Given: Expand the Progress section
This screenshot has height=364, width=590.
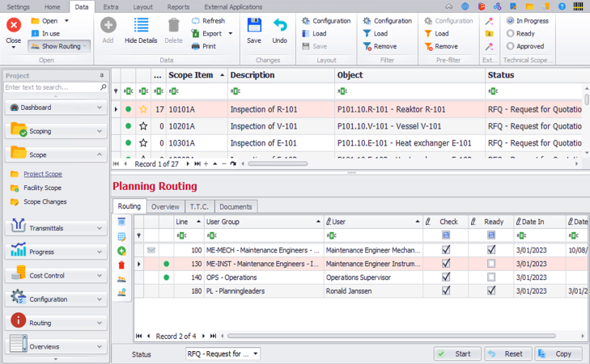Looking at the screenshot, I should tap(56, 252).
